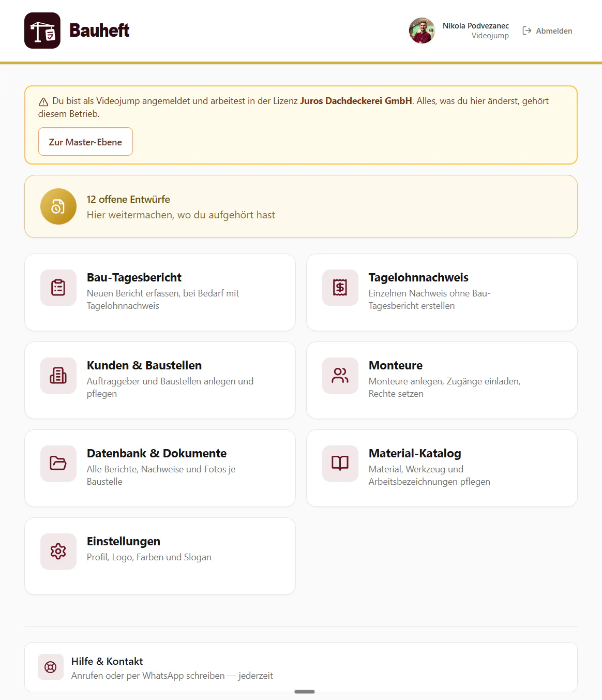Open the Datenbank & Dokumente folder icon
The image size is (602, 700).
pos(58,464)
